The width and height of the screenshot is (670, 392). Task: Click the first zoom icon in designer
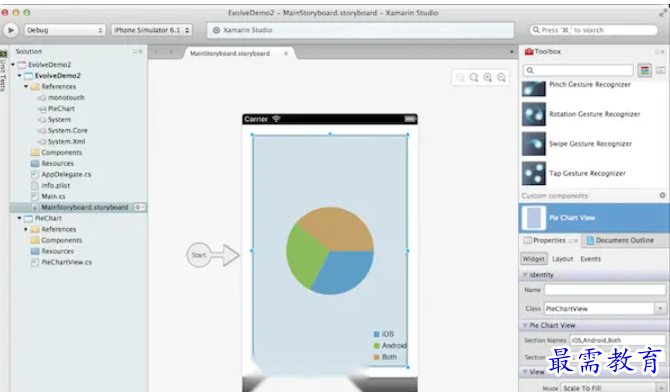point(460,77)
